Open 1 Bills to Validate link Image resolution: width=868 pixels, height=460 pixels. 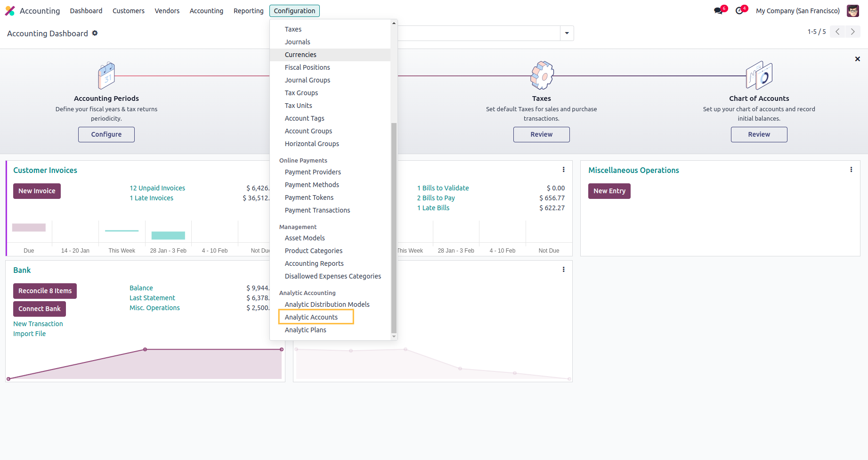click(x=443, y=188)
